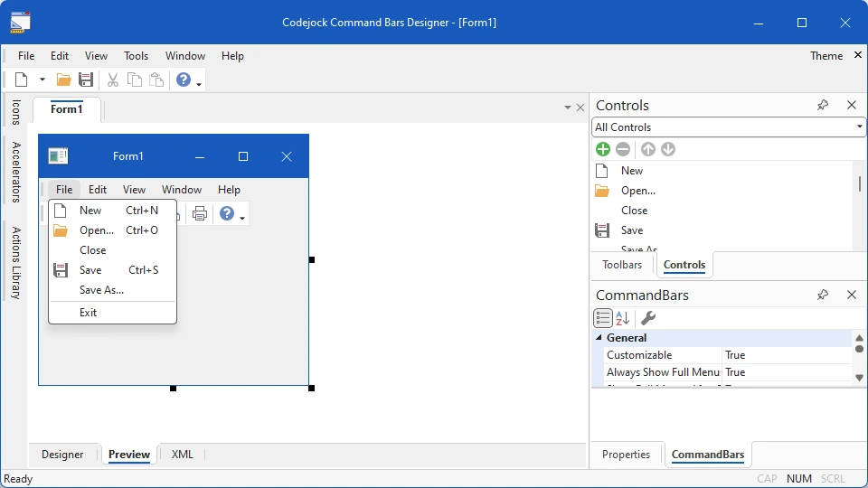Image resolution: width=868 pixels, height=488 pixels.
Task: Switch to the XML view tab
Action: click(182, 455)
